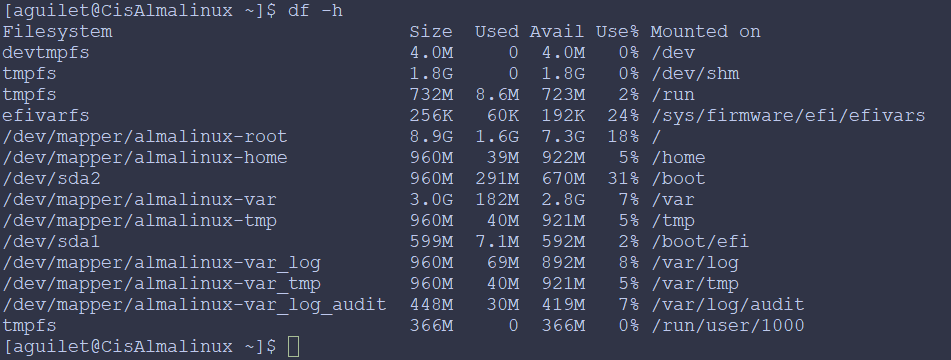
Task: Click the /boot/efi mount path
Action: tap(700, 242)
